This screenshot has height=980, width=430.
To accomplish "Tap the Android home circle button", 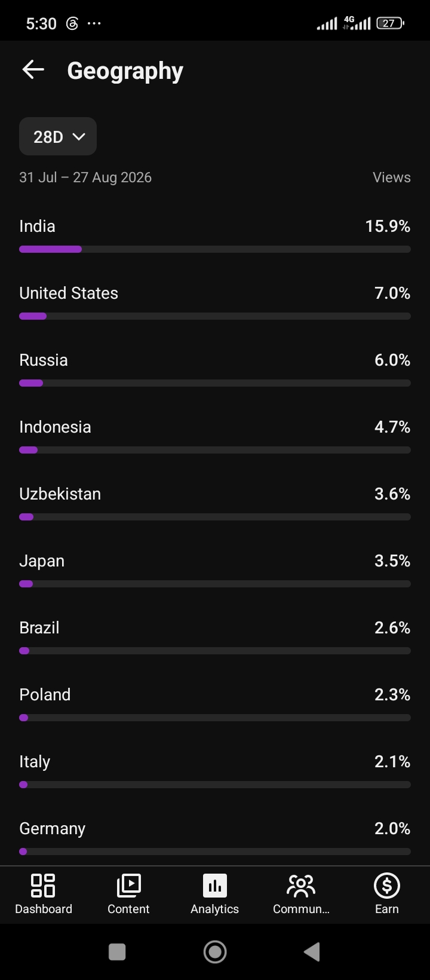I will pyautogui.click(x=215, y=951).
